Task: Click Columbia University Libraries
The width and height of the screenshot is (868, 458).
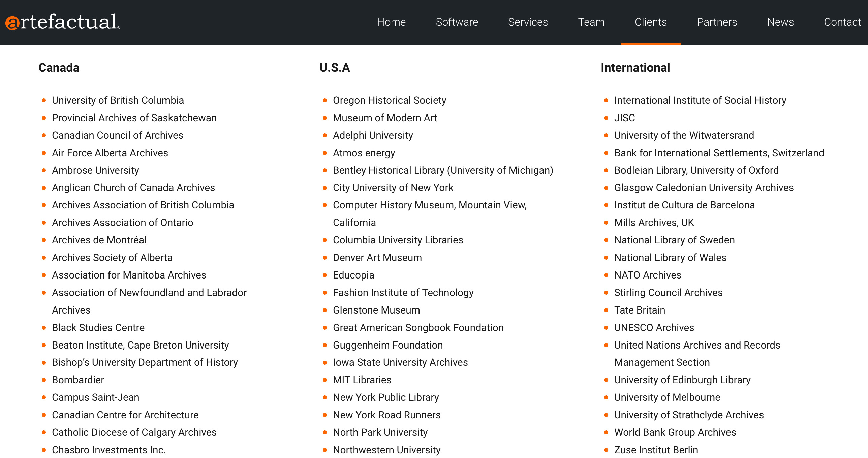Action: (x=398, y=240)
